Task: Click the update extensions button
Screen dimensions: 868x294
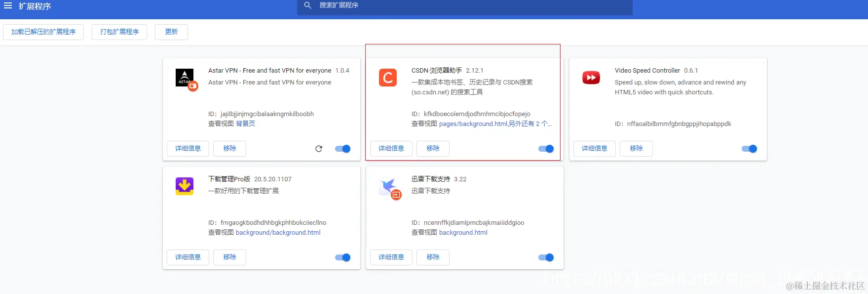Action: click(x=171, y=32)
